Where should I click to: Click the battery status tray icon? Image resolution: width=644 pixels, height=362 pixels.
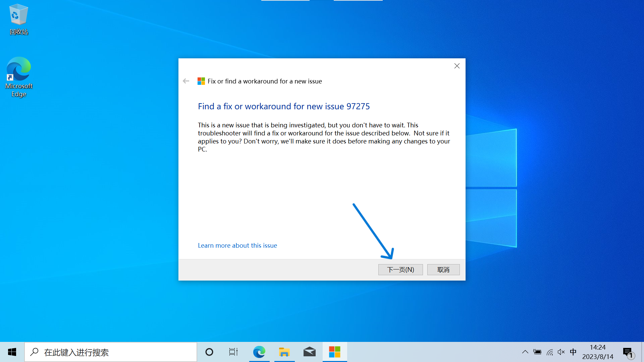tap(537, 352)
